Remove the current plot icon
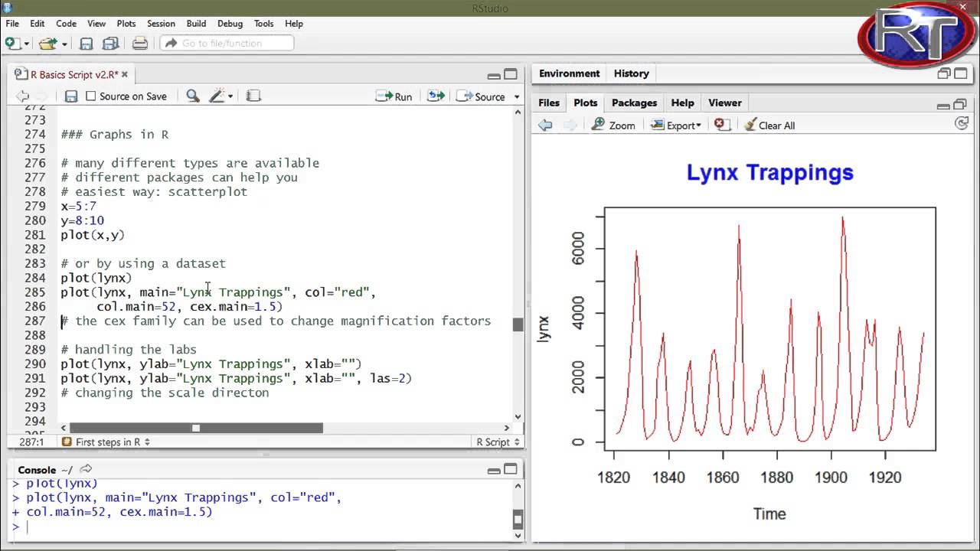 tap(720, 125)
